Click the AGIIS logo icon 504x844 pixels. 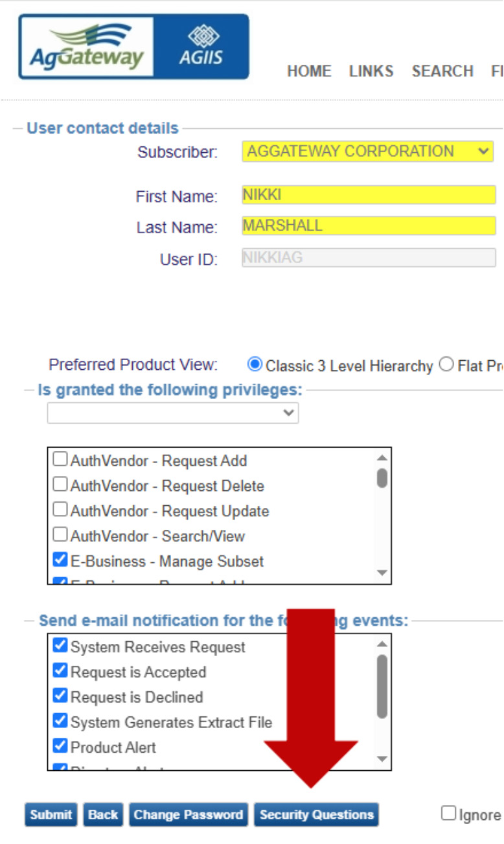[201, 47]
